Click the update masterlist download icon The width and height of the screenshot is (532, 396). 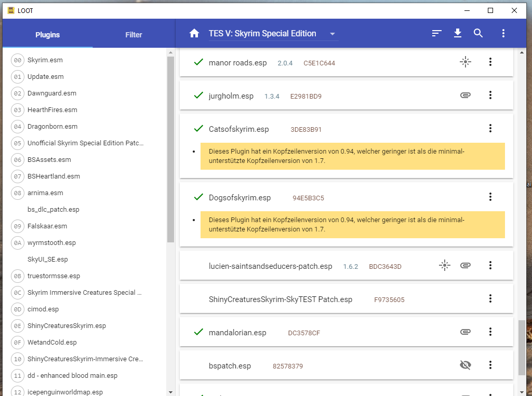pyautogui.click(x=458, y=34)
